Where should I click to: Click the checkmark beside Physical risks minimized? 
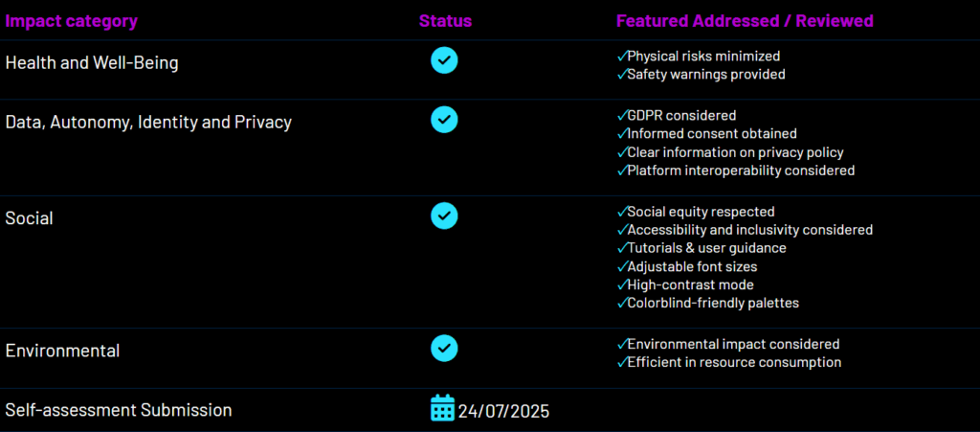tap(621, 56)
